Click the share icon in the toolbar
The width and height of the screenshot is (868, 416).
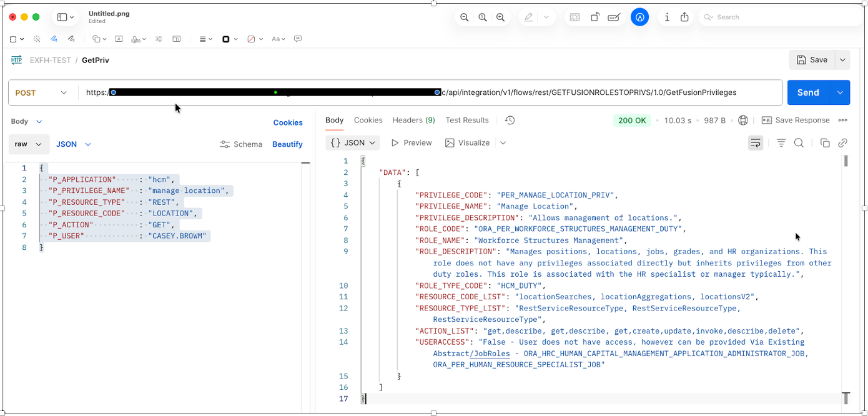pos(684,17)
